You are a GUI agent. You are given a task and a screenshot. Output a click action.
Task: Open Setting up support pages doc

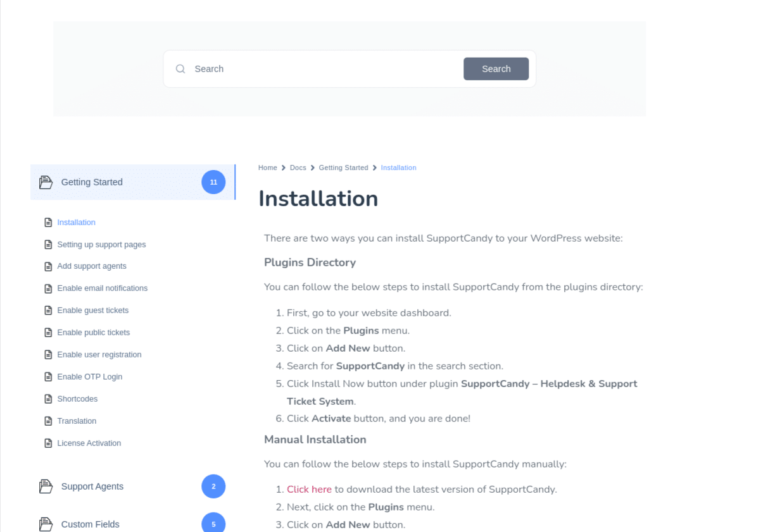(101, 245)
